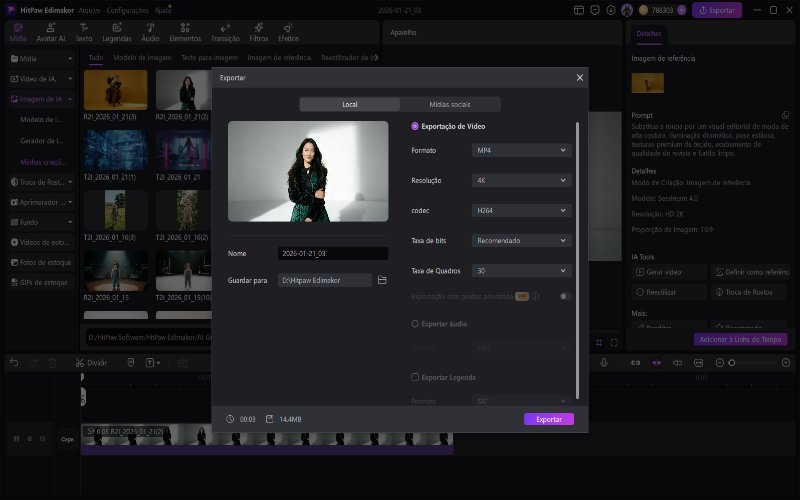Close the Exportar dialog
800x500 pixels.
pos(580,78)
